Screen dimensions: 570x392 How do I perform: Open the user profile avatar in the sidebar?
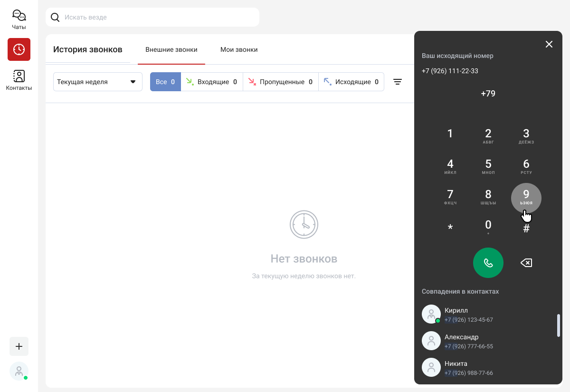[x=19, y=371]
